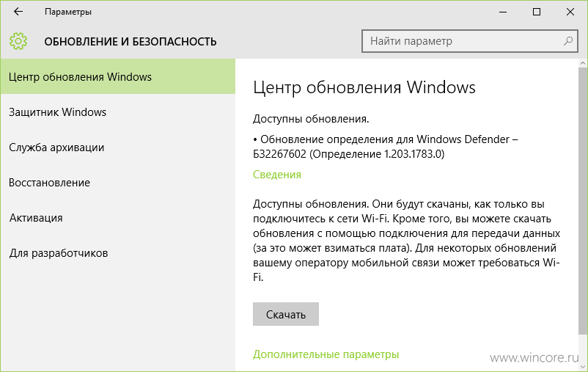The image size is (588, 372).
Task: Switch to Восстановление section
Action: (x=118, y=183)
